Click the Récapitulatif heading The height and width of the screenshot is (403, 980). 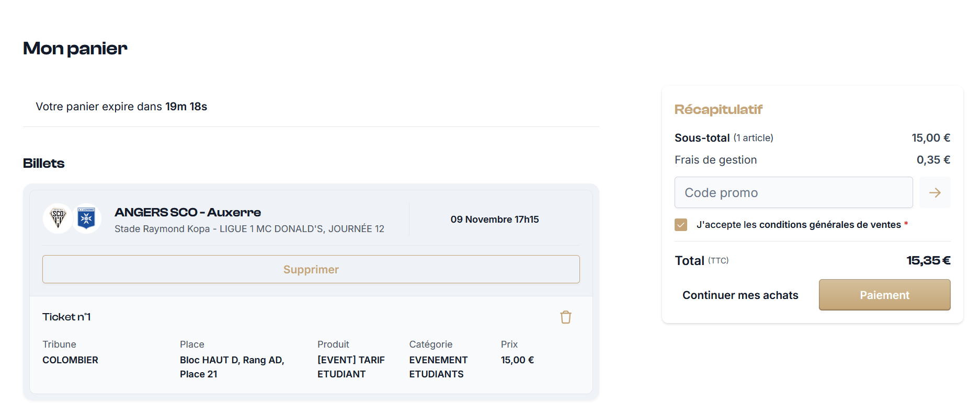coord(718,110)
